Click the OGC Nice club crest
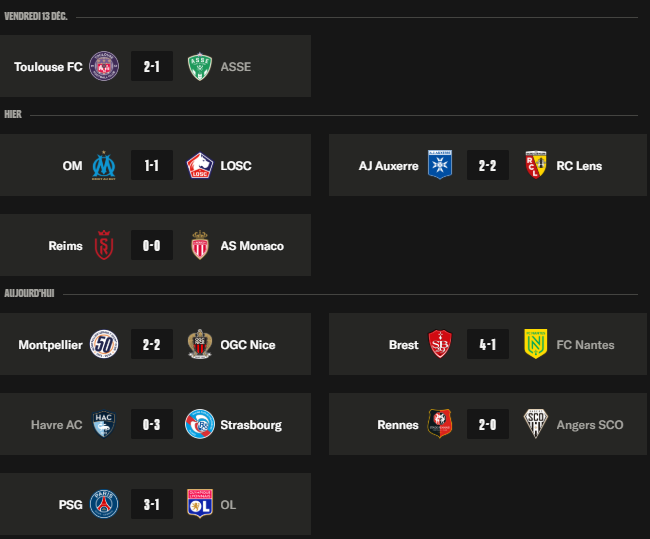 point(201,345)
